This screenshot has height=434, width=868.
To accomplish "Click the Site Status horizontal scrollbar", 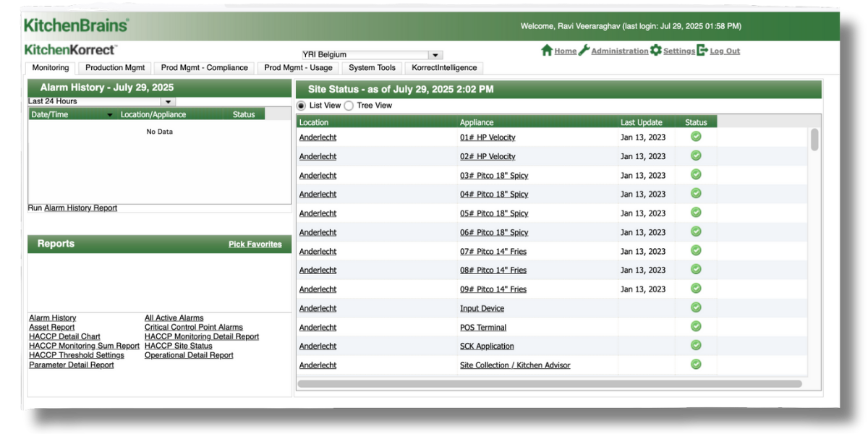I will 550,384.
